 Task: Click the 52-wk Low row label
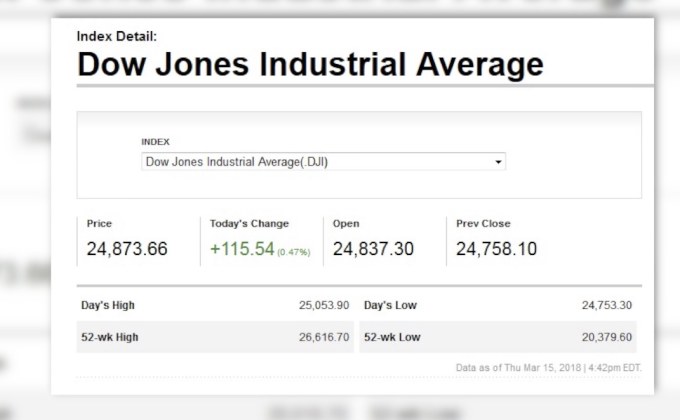[x=392, y=337]
